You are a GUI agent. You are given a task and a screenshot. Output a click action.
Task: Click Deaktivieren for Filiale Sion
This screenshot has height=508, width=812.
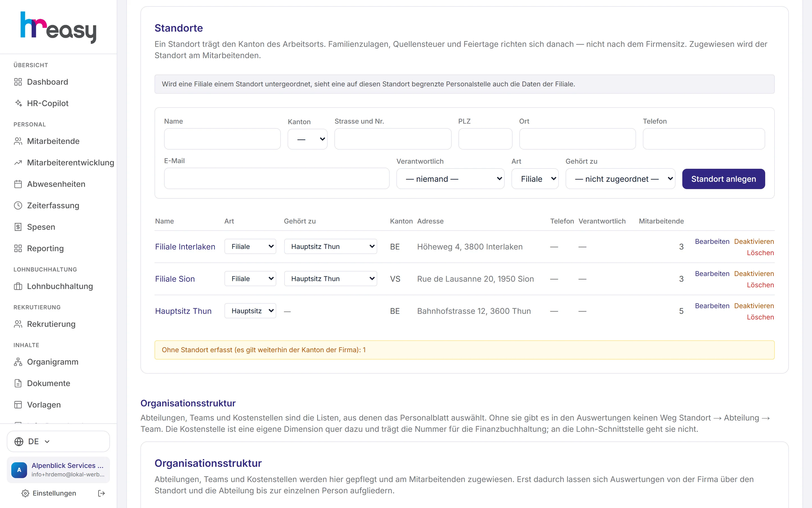pos(754,274)
